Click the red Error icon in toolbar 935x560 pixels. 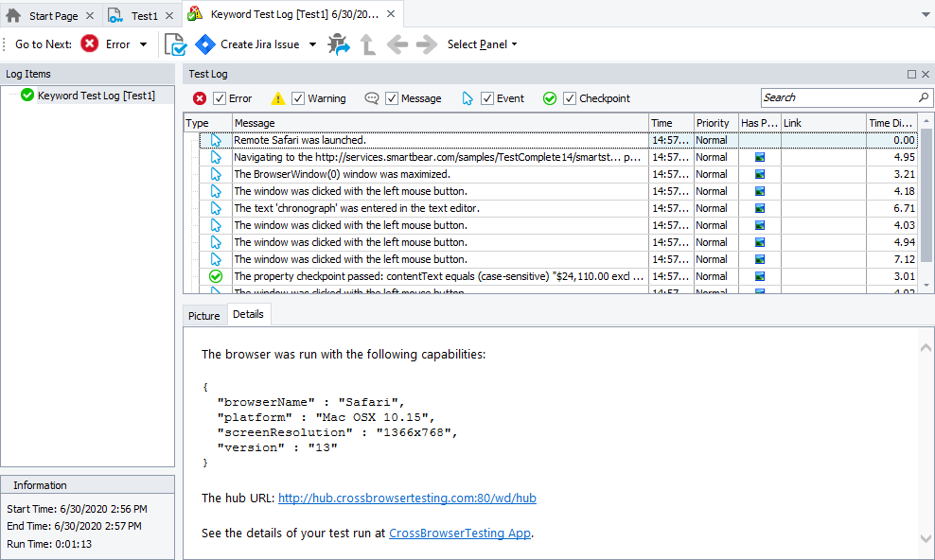[90, 44]
